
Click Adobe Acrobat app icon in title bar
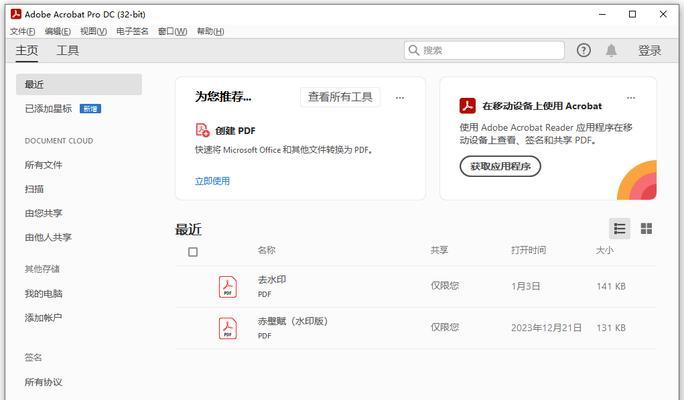[16, 14]
